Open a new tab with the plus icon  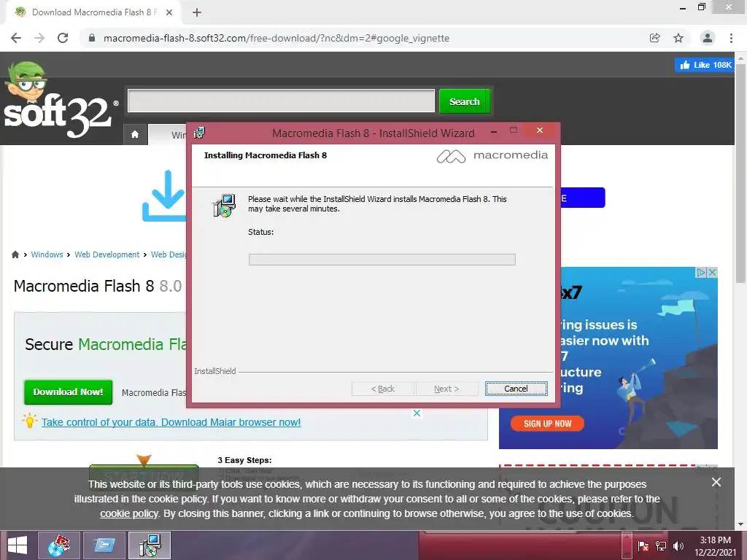[x=197, y=12]
